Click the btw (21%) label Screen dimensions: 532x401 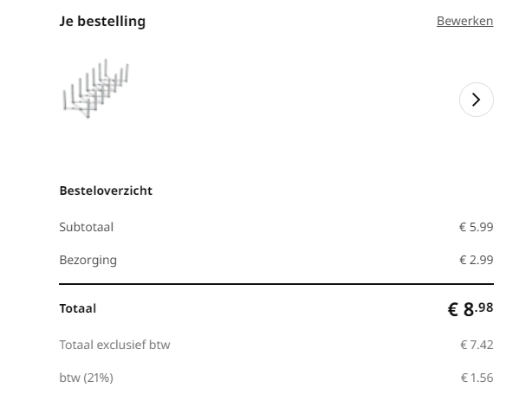click(x=86, y=378)
